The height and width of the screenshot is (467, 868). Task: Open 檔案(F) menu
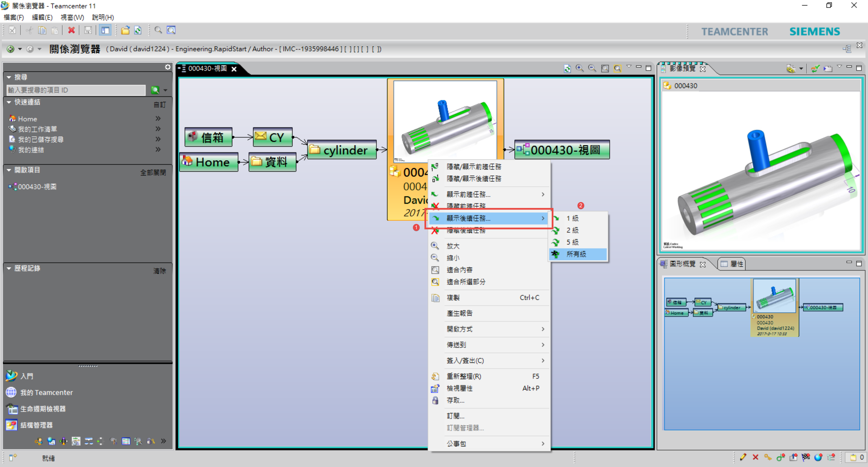pyautogui.click(x=14, y=17)
